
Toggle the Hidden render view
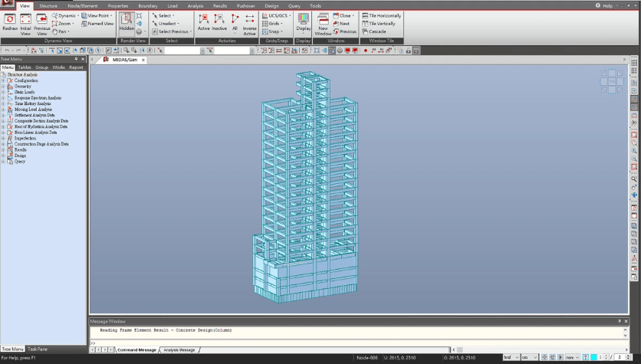coord(127,22)
